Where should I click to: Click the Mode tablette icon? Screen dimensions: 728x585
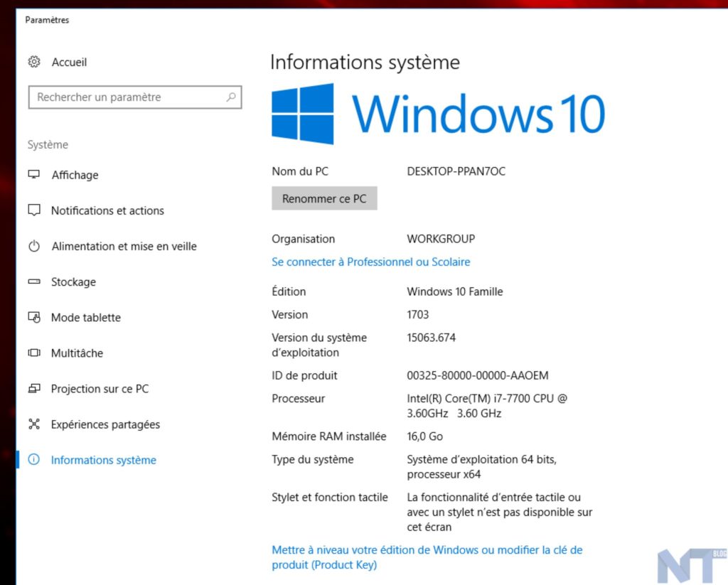point(34,317)
